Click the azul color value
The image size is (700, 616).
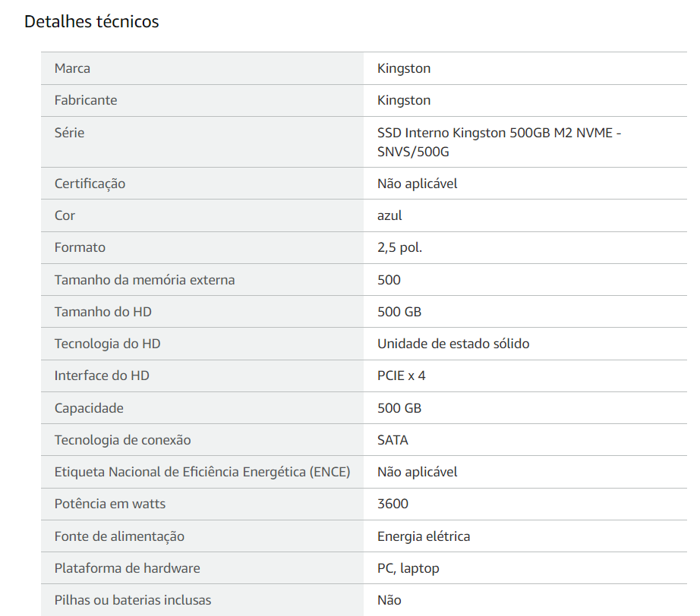[x=389, y=215]
